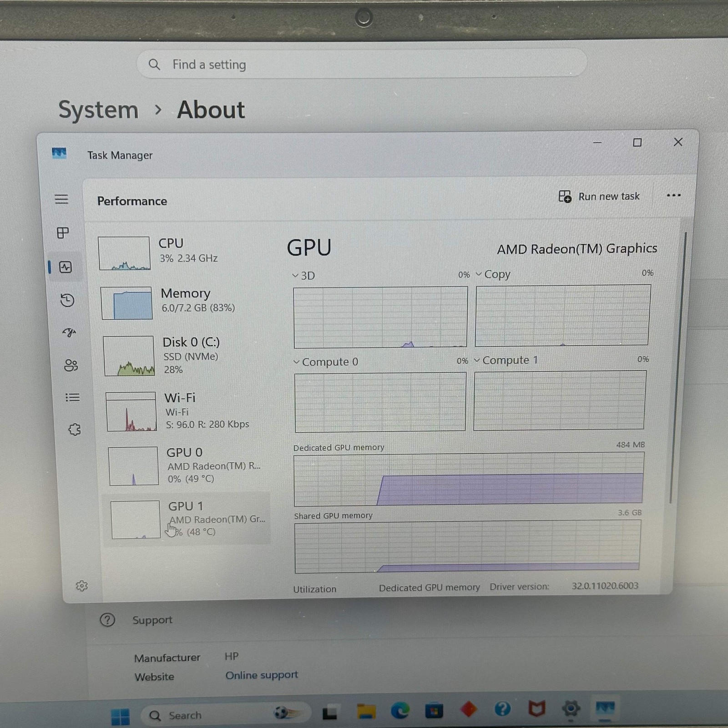Click the Dedicated GPU memory graph
This screenshot has height=728, width=728.
(469, 479)
